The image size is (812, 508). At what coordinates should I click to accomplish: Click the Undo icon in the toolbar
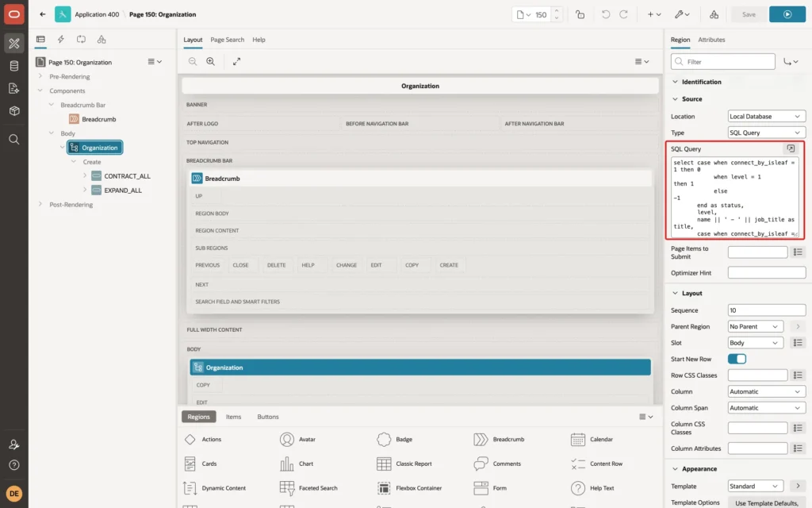coord(605,14)
